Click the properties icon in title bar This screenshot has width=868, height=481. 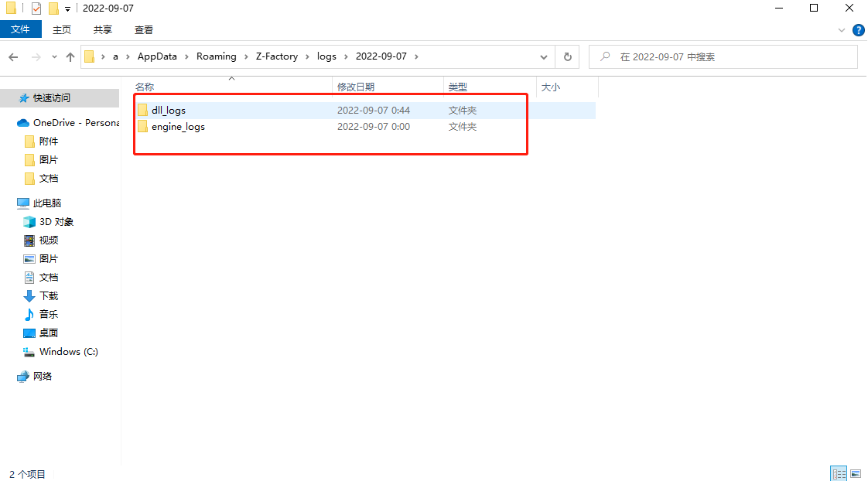pos(36,9)
